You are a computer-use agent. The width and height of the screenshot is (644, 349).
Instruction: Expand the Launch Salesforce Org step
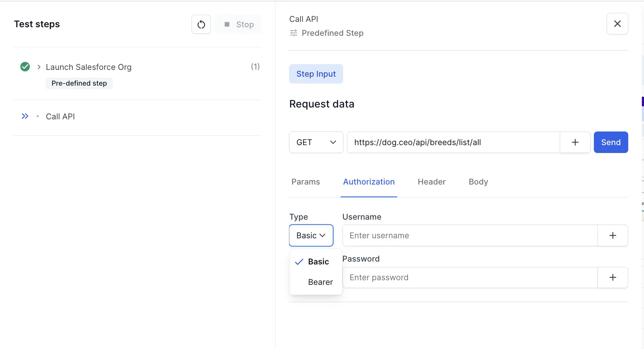38,67
